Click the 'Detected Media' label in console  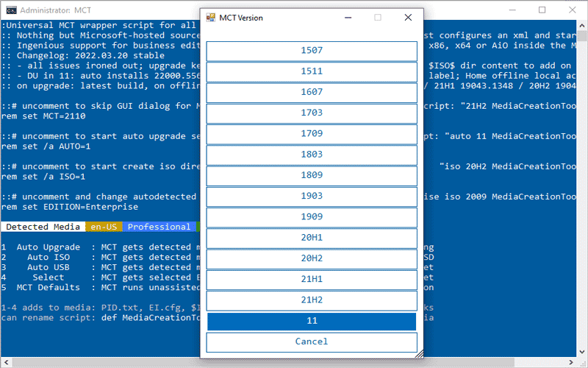[x=43, y=227]
